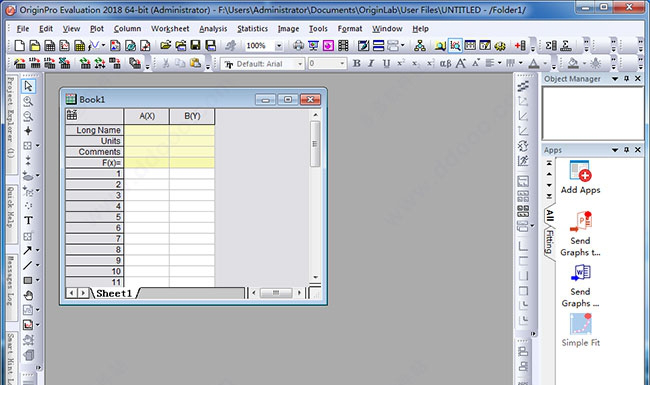Toggle Superscript formatting
650x400 pixels.
click(400, 63)
